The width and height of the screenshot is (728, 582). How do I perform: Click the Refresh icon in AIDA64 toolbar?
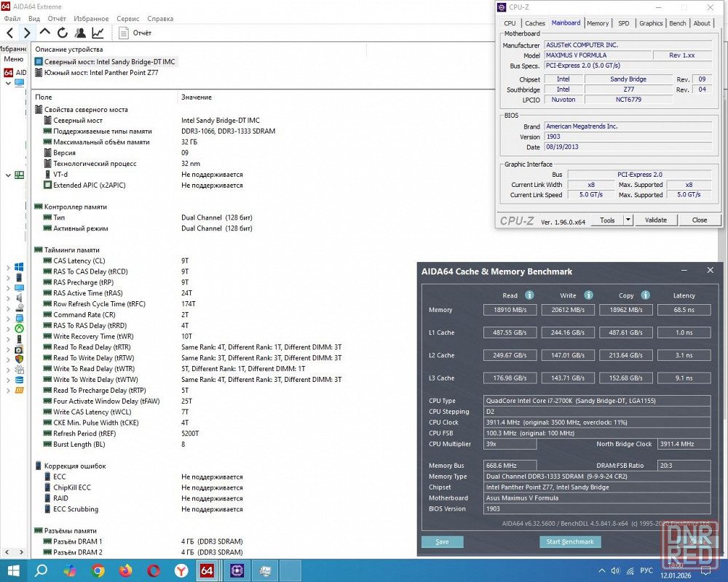63,33
